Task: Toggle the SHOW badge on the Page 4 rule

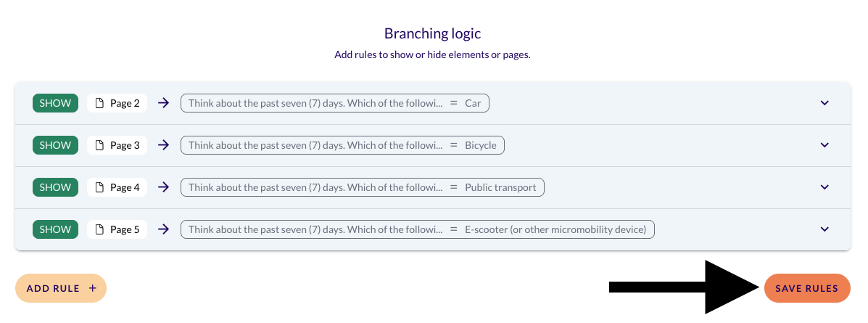Action: pyautogui.click(x=55, y=187)
